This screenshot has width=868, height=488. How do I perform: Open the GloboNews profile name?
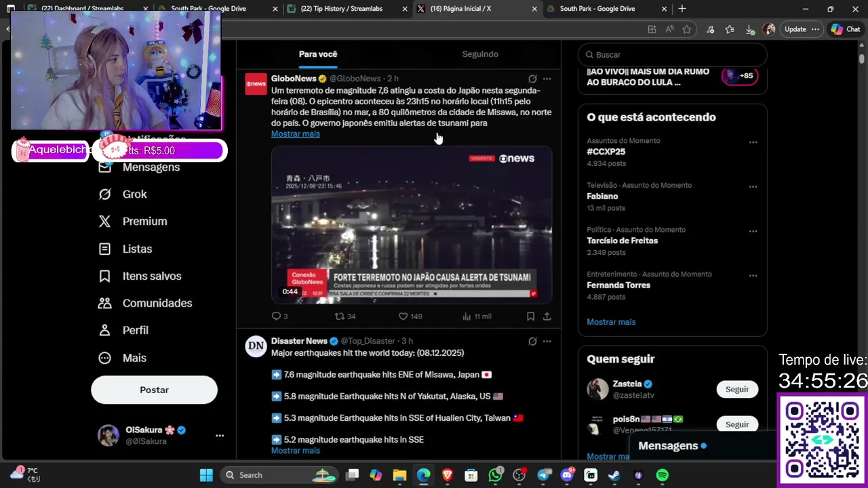[x=294, y=79]
